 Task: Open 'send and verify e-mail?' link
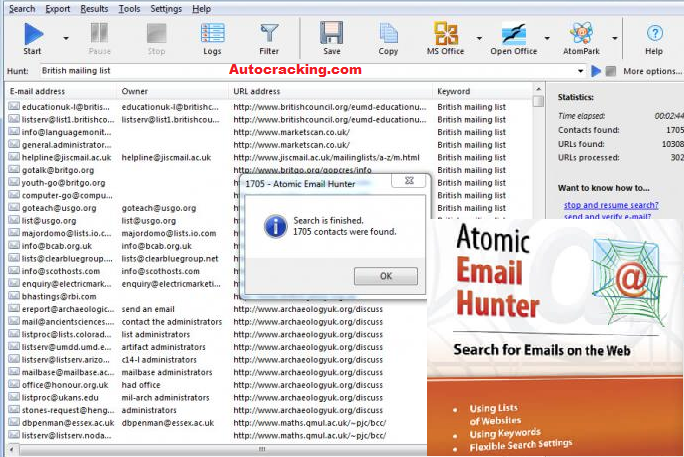(x=607, y=216)
